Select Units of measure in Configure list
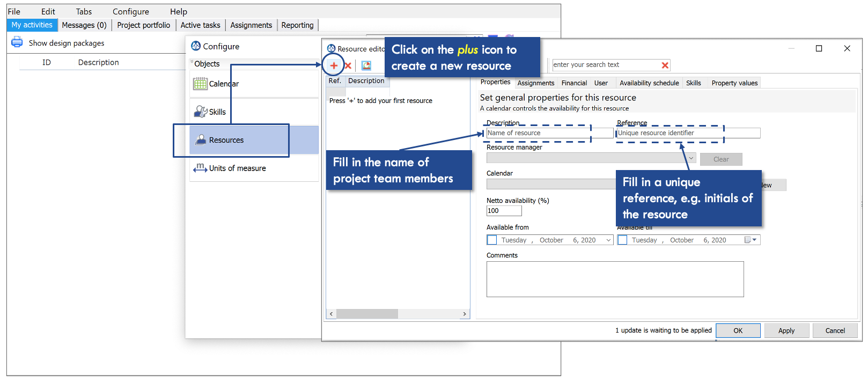Screen dimensions: 868x383 [x=254, y=168]
